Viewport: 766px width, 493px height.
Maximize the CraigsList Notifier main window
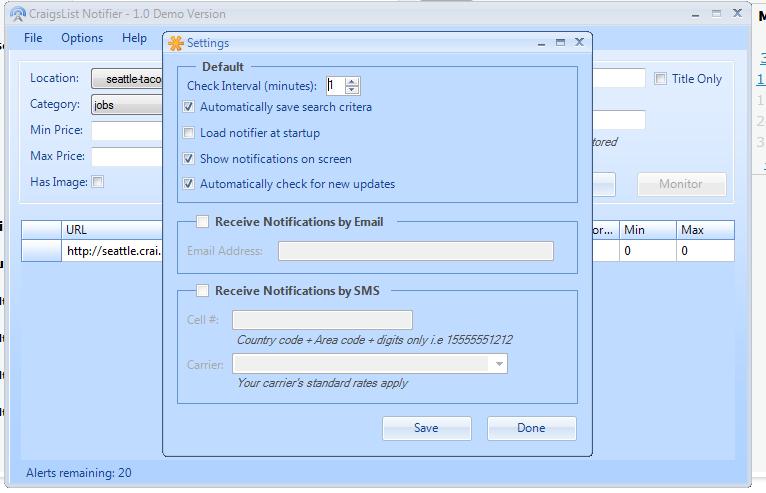point(716,14)
